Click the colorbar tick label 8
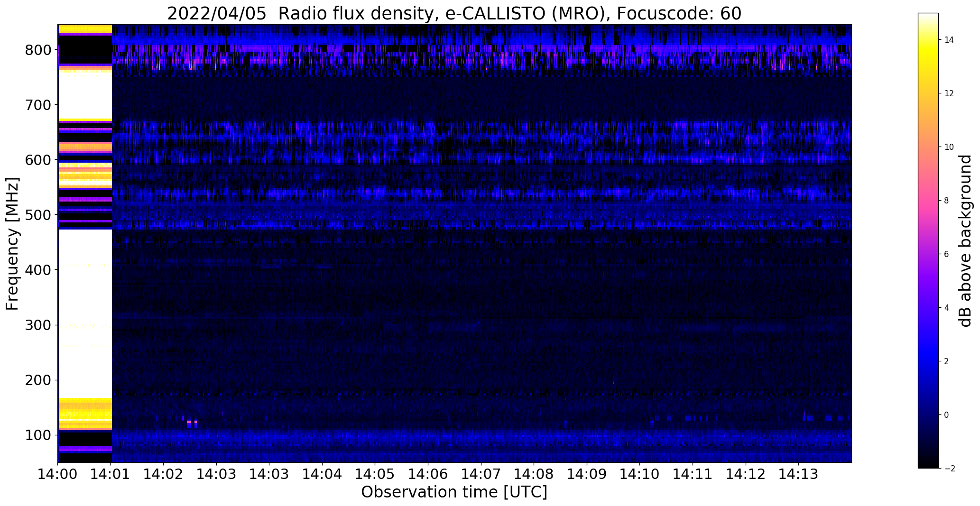Screen dimensions: 980x506 pos(947,201)
